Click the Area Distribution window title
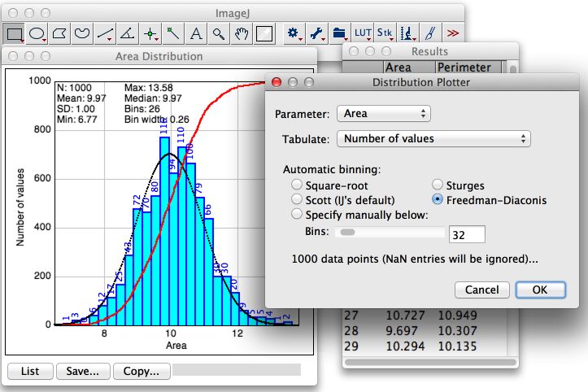 (159, 56)
